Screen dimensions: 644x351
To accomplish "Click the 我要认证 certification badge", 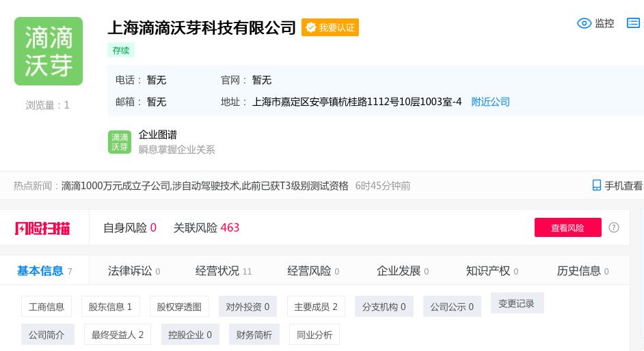I will (x=330, y=27).
